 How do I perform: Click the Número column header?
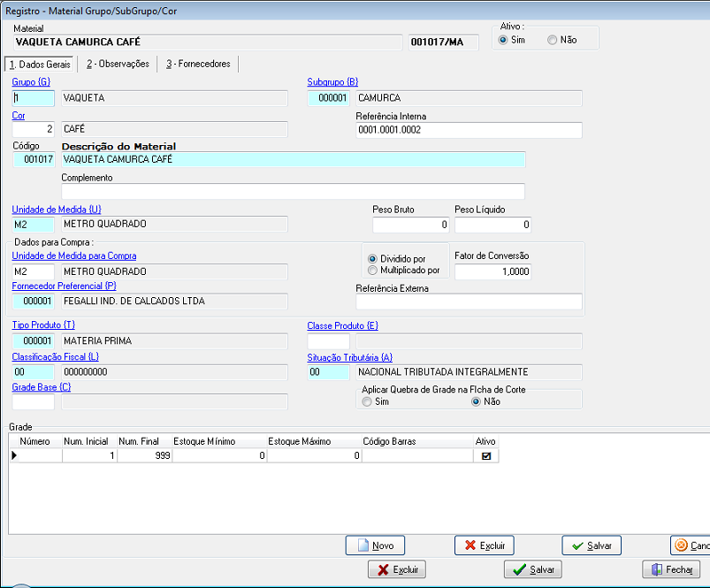(35, 441)
